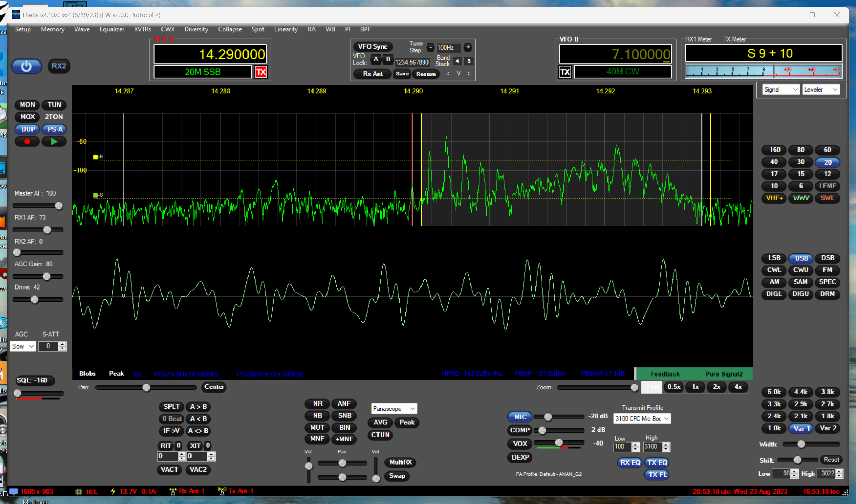Select the 2.4k filter button
Viewport: 856px width, 504px height.
click(774, 416)
